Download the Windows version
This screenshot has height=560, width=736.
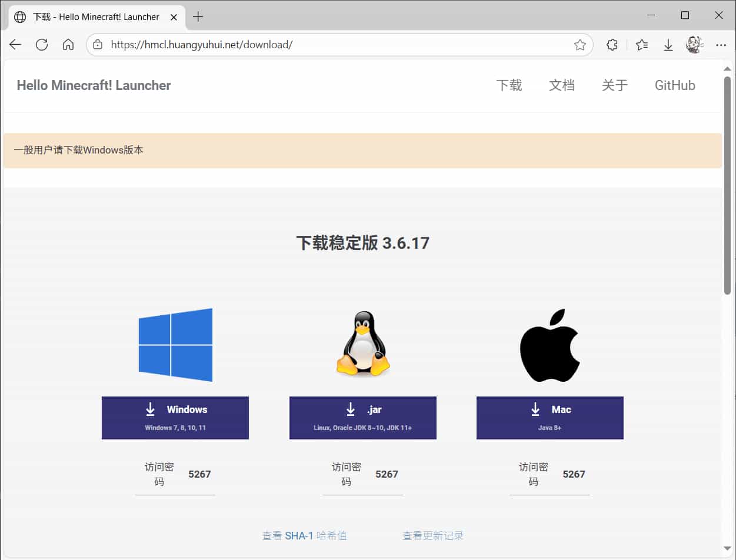pyautogui.click(x=175, y=418)
